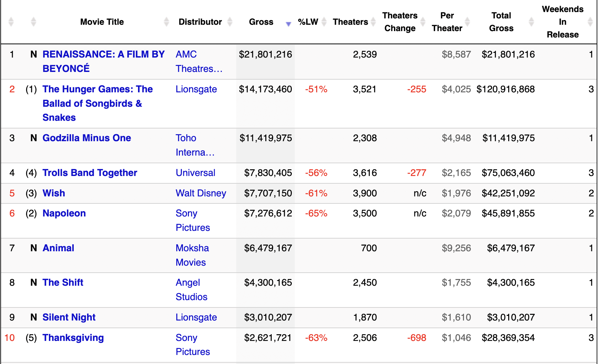Select gross value $21,801,216 in Gross column
Screen dimensions: 599x364
point(265,54)
